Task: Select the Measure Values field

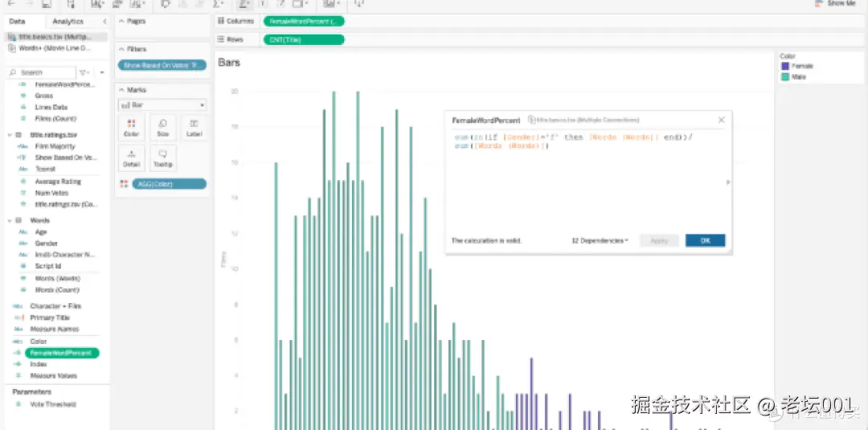Action: click(x=53, y=376)
